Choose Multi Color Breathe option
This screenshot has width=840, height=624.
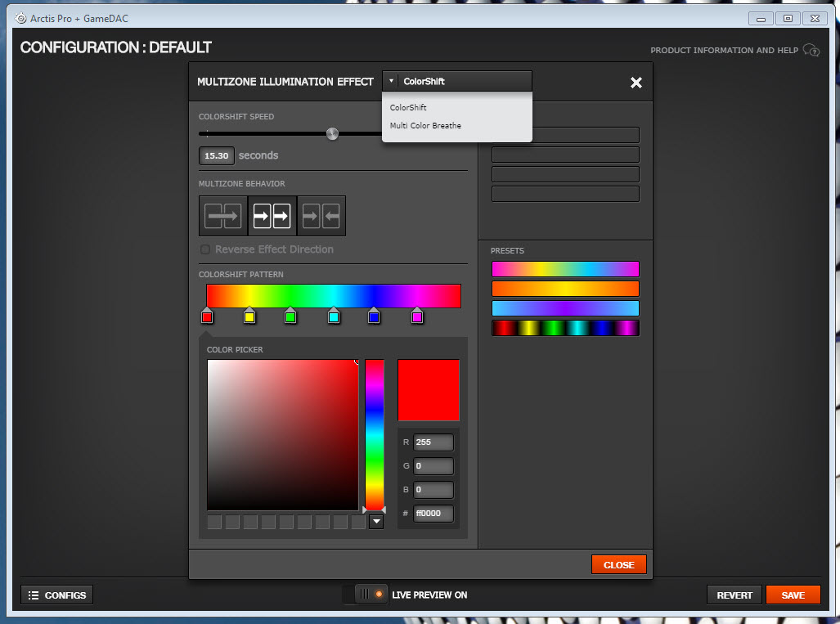[x=425, y=126]
